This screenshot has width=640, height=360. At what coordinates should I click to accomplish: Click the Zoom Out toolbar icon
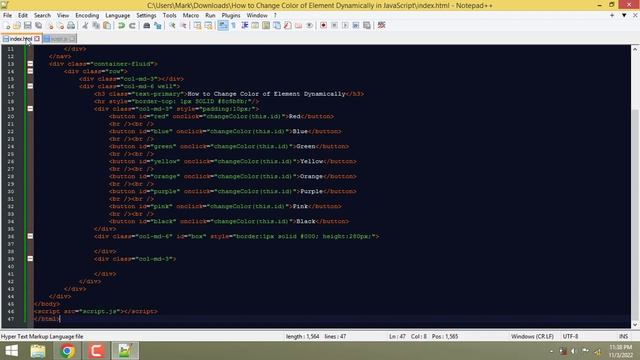[x=183, y=25]
